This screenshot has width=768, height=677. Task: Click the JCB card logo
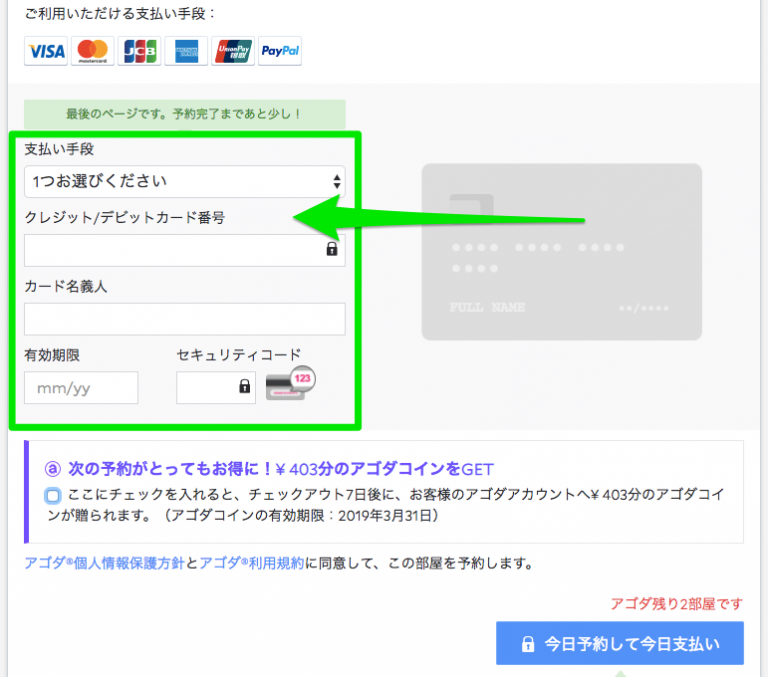(x=138, y=51)
